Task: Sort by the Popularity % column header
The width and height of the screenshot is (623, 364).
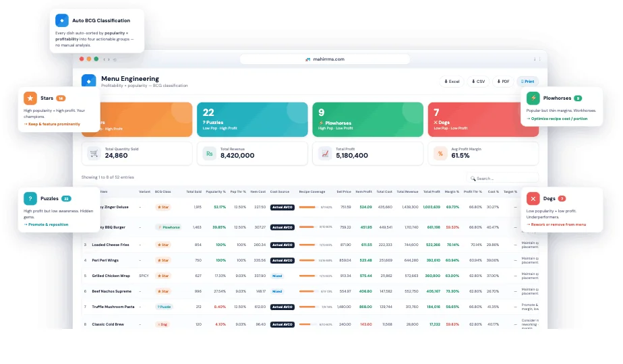Action: click(216, 191)
